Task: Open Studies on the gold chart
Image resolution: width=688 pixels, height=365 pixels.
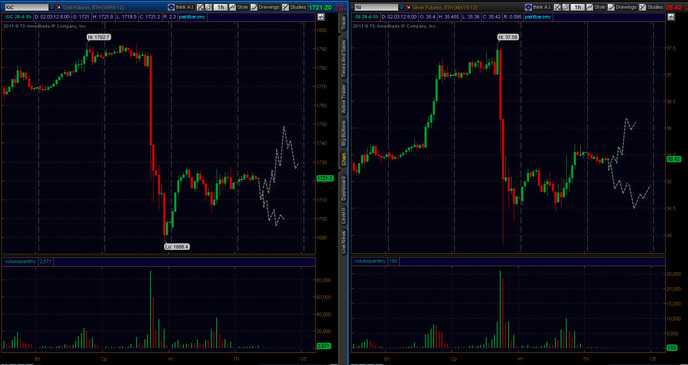Action: click(295, 7)
